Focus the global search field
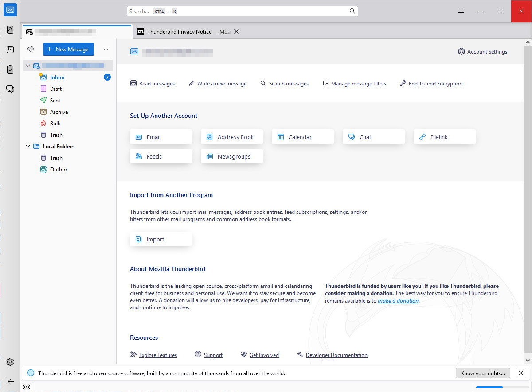The height and width of the screenshot is (392, 532). coord(242,11)
